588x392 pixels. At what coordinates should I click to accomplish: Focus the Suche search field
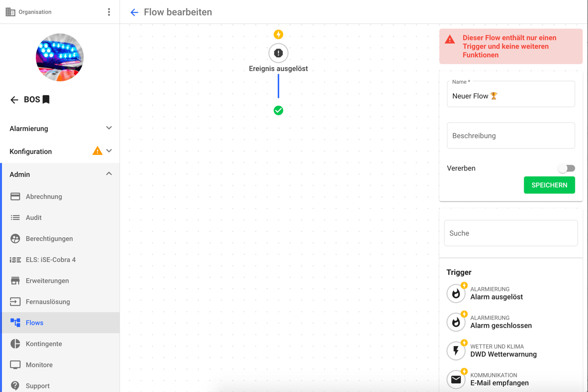(511, 233)
